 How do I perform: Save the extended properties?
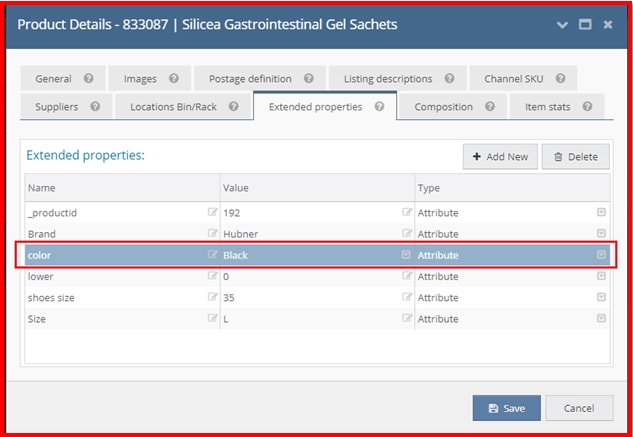pyautogui.click(x=506, y=408)
